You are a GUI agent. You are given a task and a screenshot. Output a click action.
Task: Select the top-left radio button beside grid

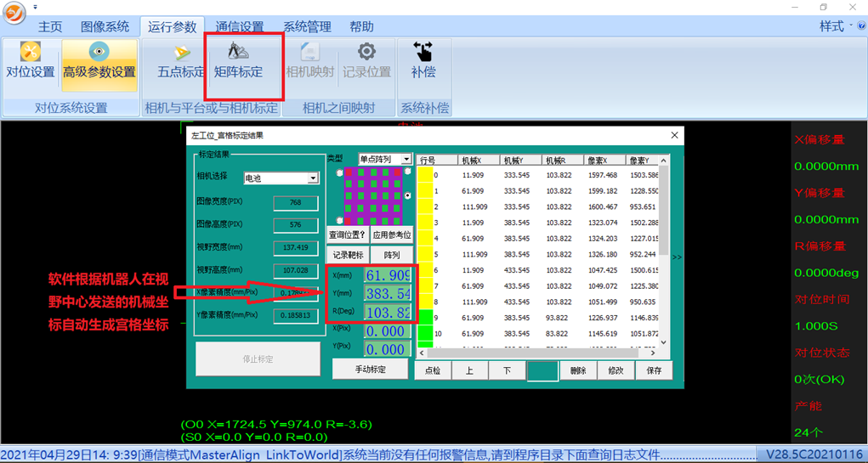point(340,172)
